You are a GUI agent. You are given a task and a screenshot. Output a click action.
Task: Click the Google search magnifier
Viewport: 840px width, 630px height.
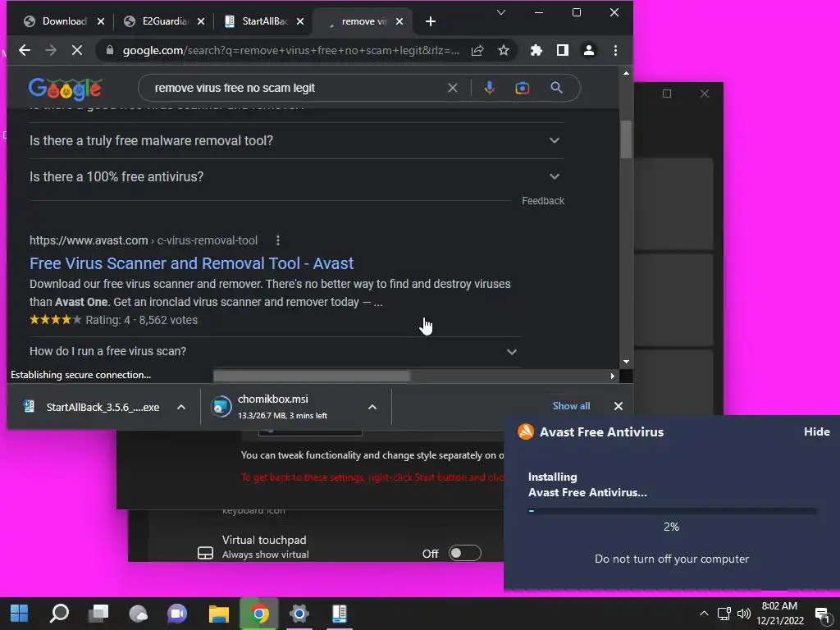point(557,88)
